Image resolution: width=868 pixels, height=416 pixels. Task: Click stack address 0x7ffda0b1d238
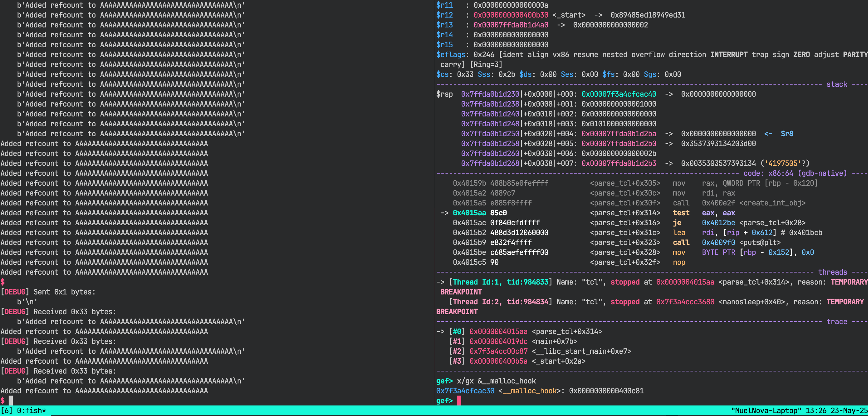(x=490, y=104)
